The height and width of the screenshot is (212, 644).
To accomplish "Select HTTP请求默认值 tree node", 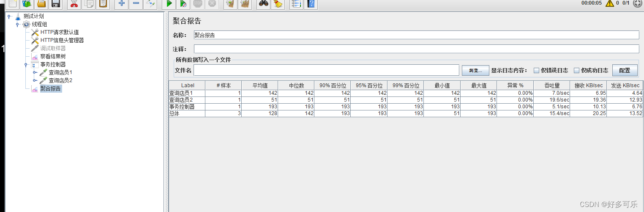I will pos(60,32).
